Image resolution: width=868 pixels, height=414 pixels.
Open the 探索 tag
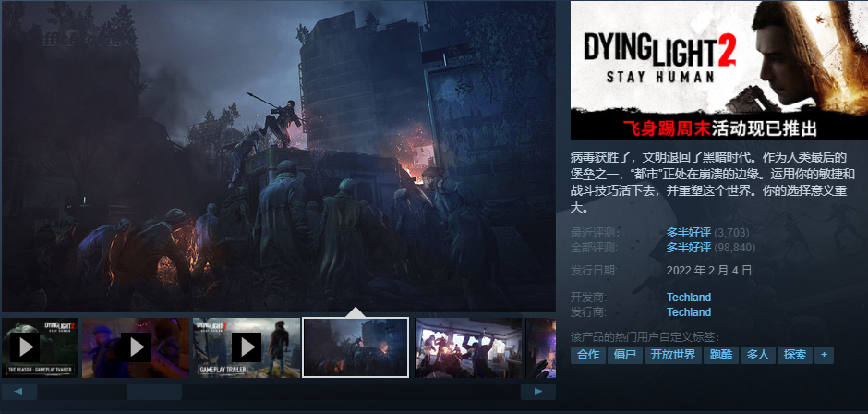click(795, 355)
